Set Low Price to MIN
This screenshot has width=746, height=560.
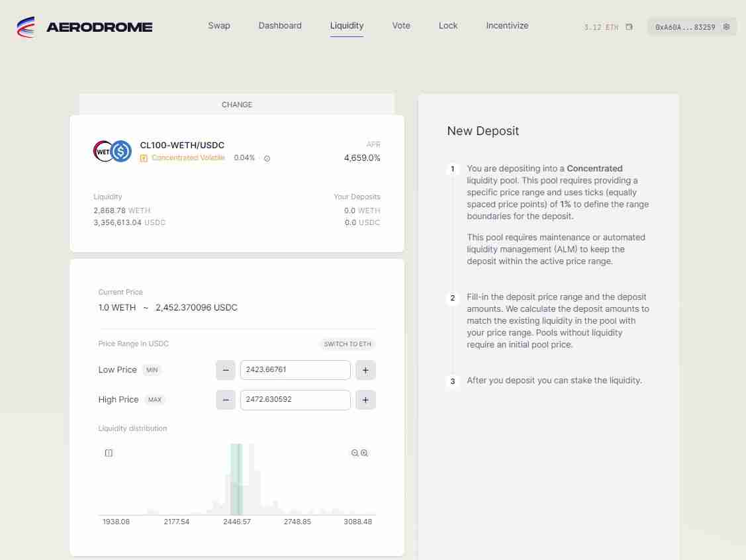coord(152,370)
